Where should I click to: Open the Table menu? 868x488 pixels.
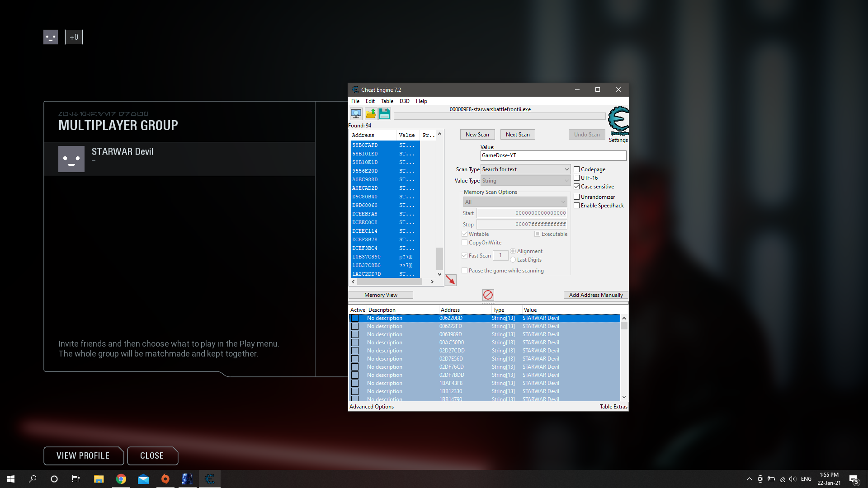click(x=387, y=101)
